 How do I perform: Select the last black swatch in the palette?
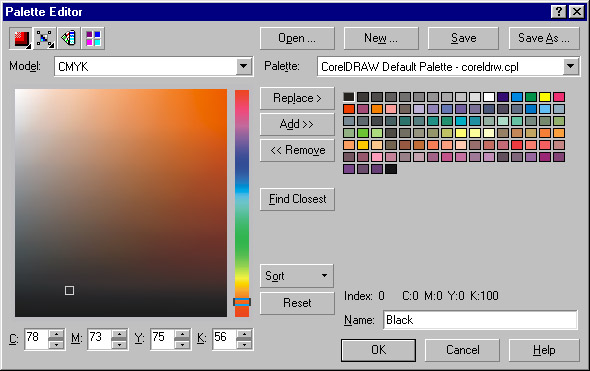pos(391,169)
